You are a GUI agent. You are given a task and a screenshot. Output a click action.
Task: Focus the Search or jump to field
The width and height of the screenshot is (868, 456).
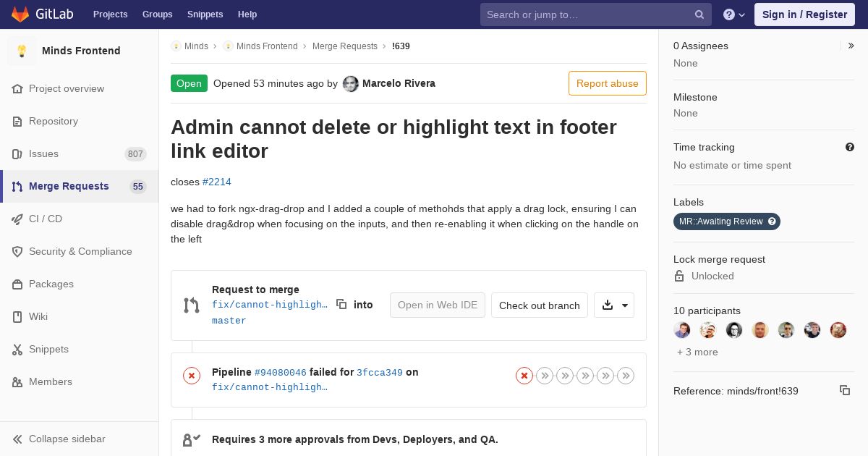click(596, 14)
